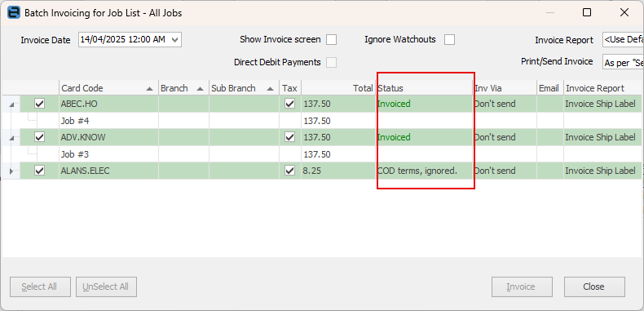Image resolution: width=644 pixels, height=311 pixels.
Task: Maximize the Batch Invoicing window
Action: click(587, 13)
